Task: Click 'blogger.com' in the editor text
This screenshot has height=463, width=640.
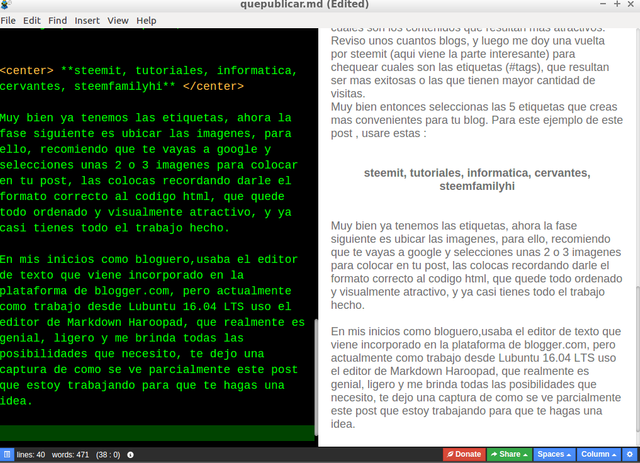Action: 131,291
